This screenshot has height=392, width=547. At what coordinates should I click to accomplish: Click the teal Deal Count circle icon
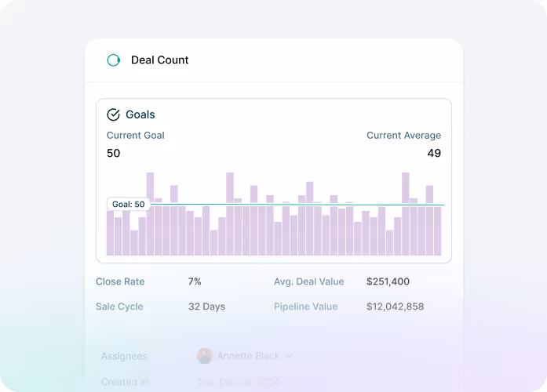coord(113,60)
